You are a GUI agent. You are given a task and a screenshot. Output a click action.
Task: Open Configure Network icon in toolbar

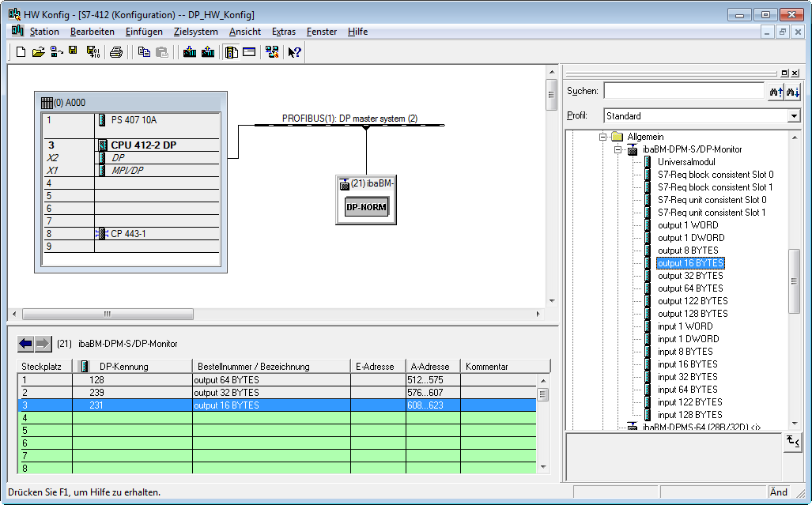[272, 52]
